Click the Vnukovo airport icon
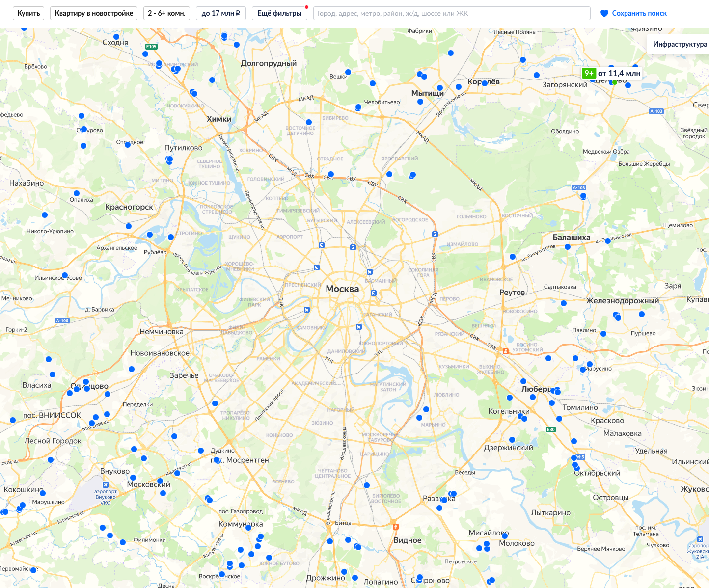 tap(106, 485)
